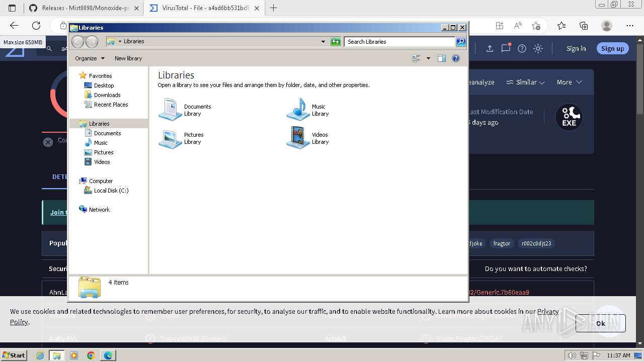Click the r002c0djt23 tag
The width and height of the screenshot is (644, 362).
(x=536, y=243)
